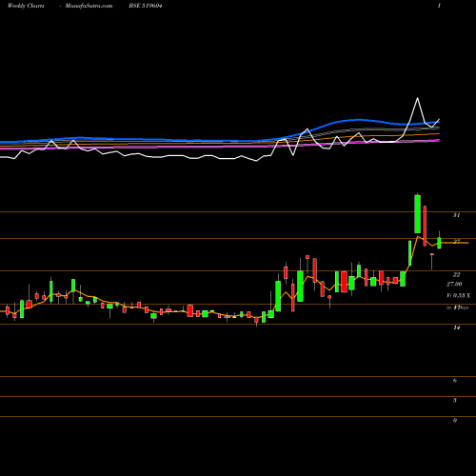Click the 'Weekly Charts' title text
This screenshot has height=476, width=476.
26,6
